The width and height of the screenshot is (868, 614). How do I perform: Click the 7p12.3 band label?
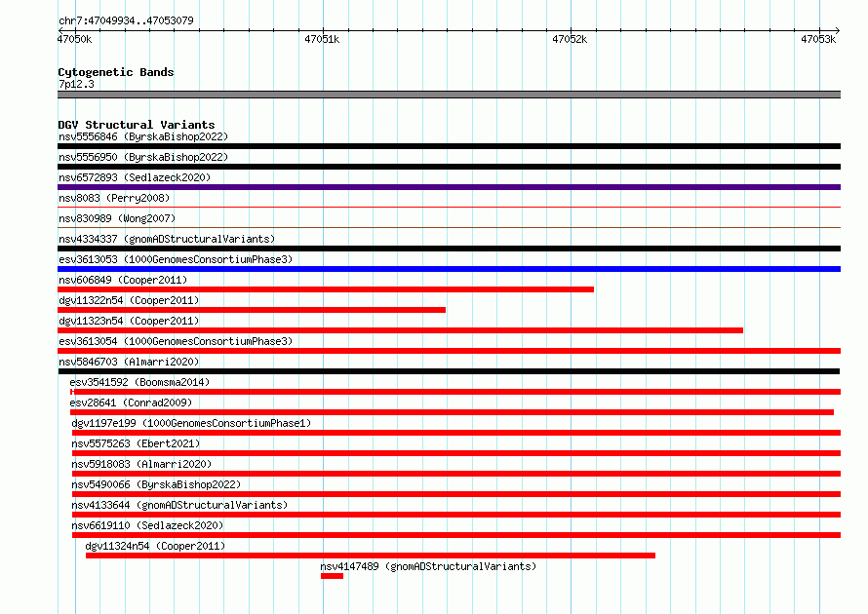(76, 84)
